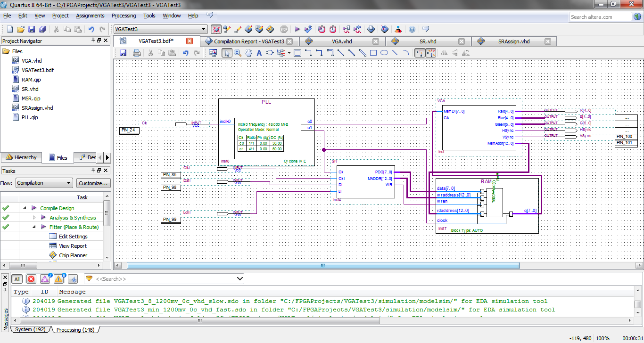Choose the Oval drawing tool
Viewport: 644px width, 343px height.
384,53
